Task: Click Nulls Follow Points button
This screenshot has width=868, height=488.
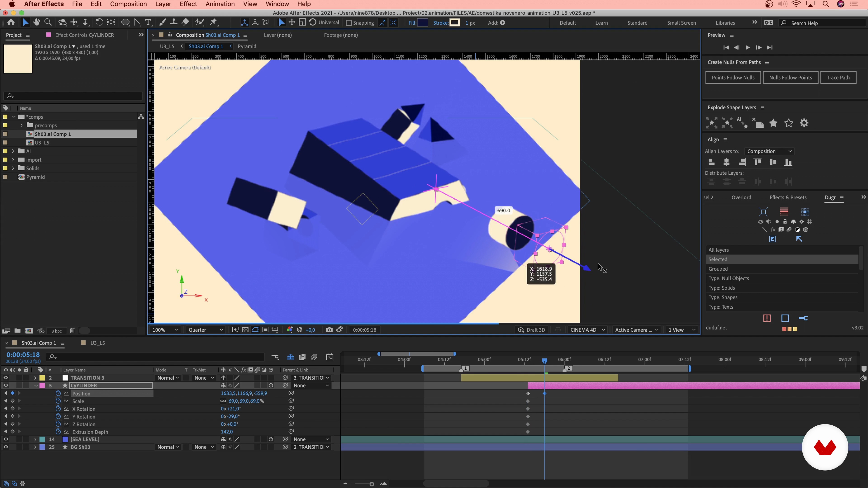Action: (790, 77)
